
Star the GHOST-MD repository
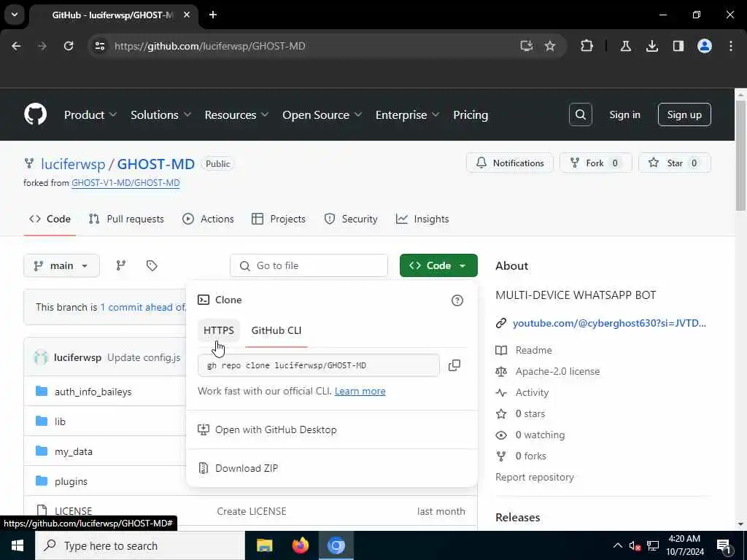coord(674,163)
